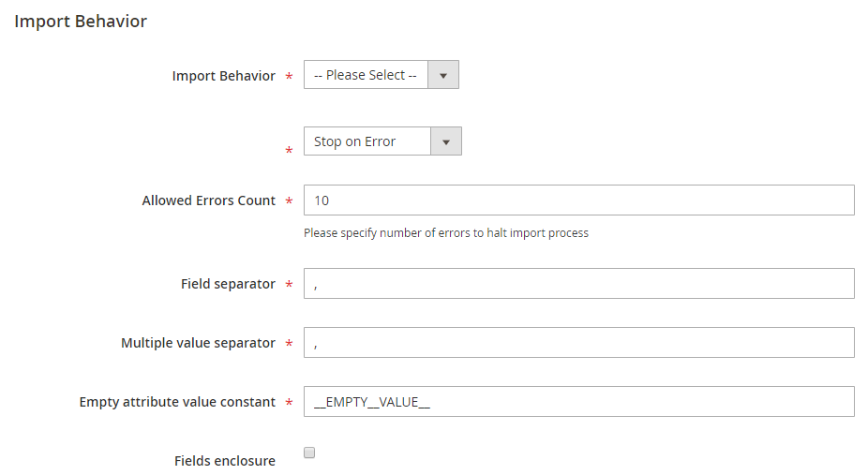Click the Stop on Error dropdown arrow
Viewport: 868px width, 475px height.
coord(446,141)
